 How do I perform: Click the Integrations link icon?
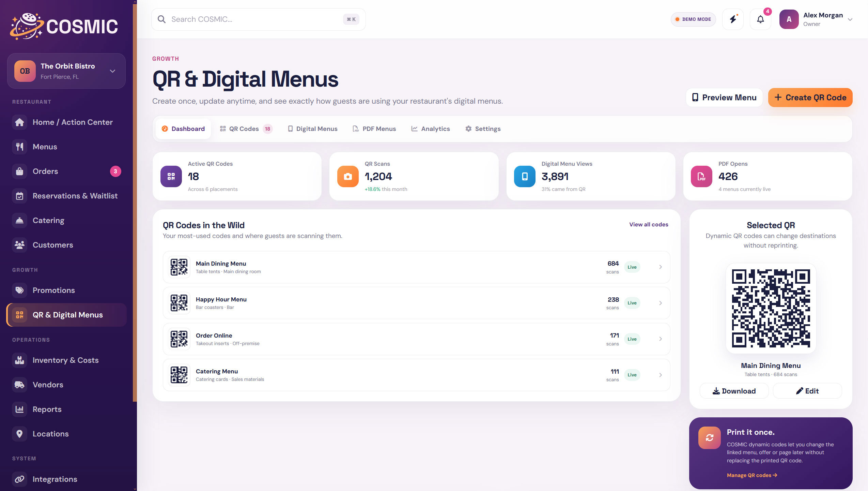20,479
